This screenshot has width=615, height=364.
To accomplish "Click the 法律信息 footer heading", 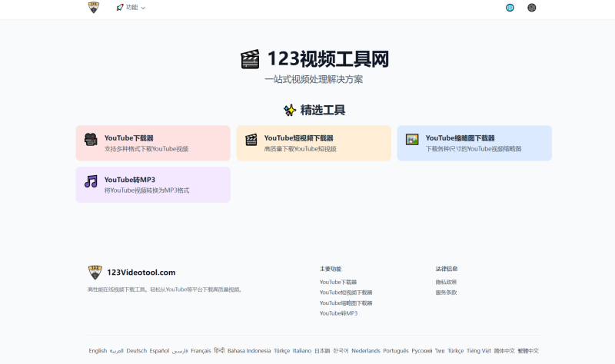I will (x=447, y=269).
